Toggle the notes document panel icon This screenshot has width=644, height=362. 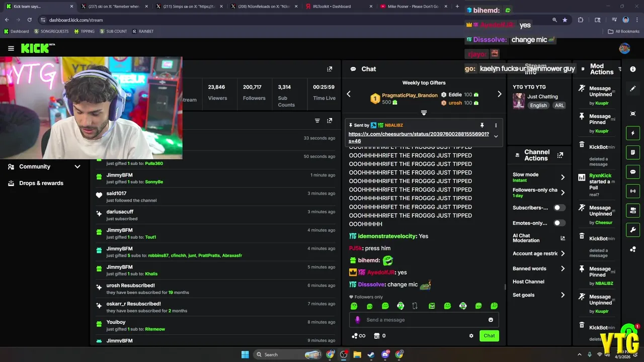pos(633,152)
